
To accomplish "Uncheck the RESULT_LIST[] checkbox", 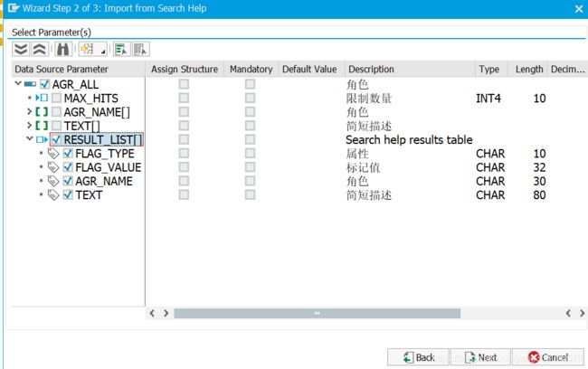I will (x=56, y=139).
